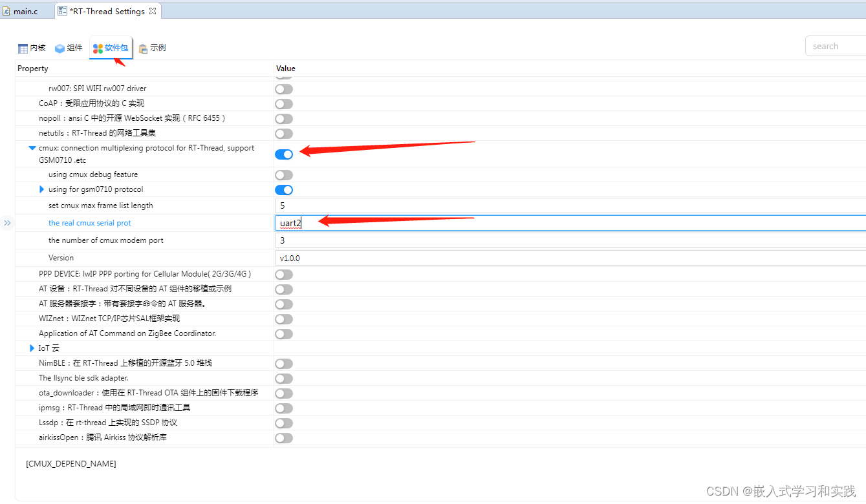Select 'the real cmux serial prot' row label

point(90,223)
